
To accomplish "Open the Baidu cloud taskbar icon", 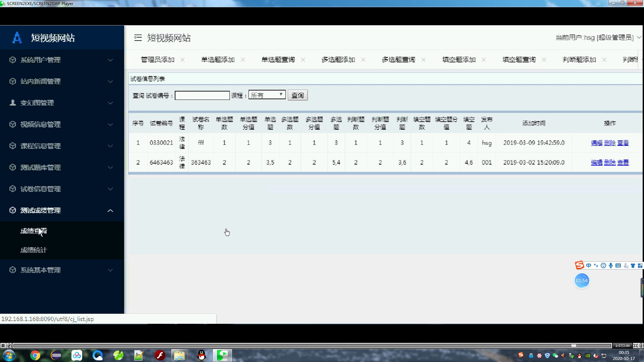I will point(77,355).
